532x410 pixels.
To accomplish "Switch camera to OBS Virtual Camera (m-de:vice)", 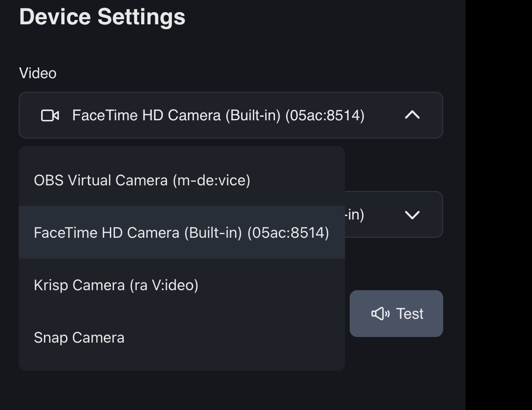I will pos(142,180).
